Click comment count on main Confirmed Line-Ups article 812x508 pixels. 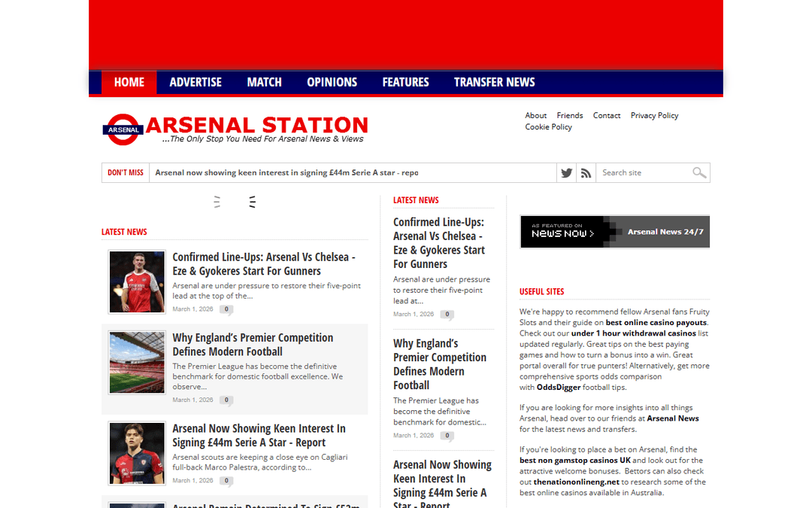click(x=226, y=309)
